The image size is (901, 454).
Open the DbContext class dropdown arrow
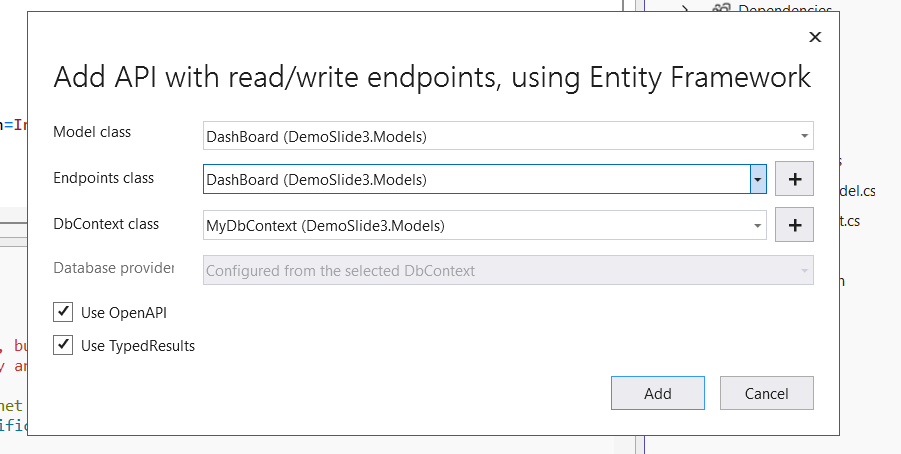point(758,225)
